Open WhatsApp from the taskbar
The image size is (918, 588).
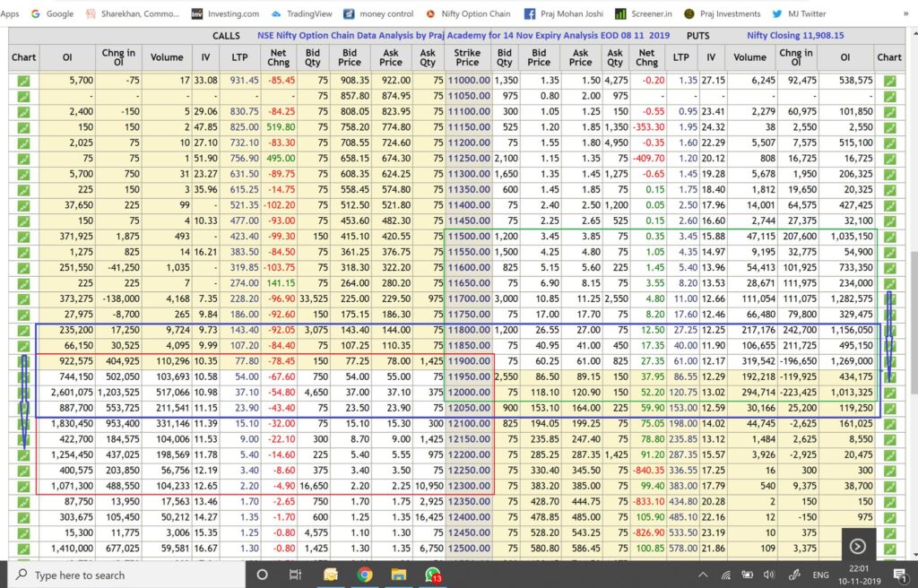coord(432,575)
